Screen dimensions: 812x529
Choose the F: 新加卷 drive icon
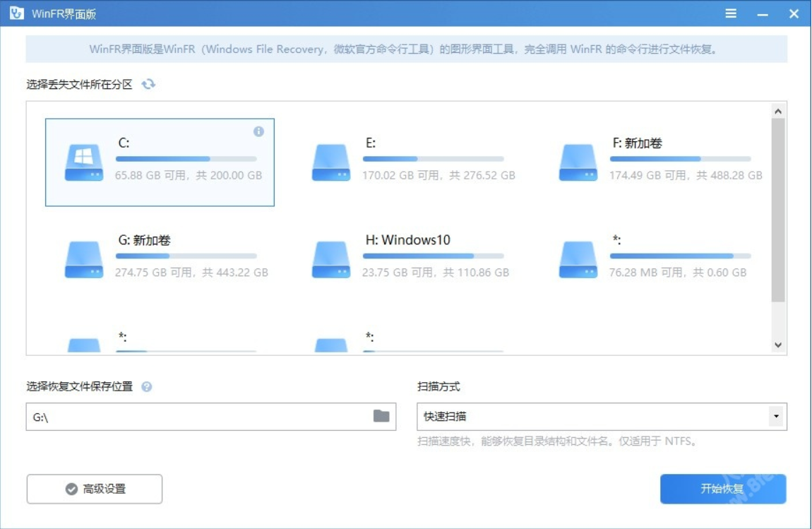(578, 162)
